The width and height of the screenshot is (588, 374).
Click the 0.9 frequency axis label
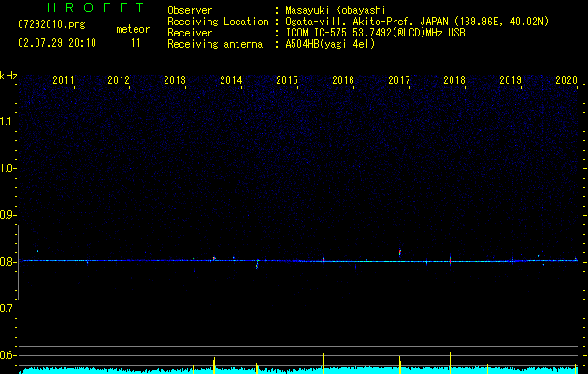7,215
